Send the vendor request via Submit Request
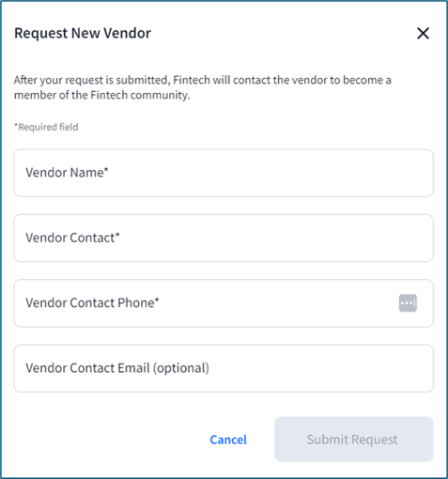 pyautogui.click(x=354, y=440)
